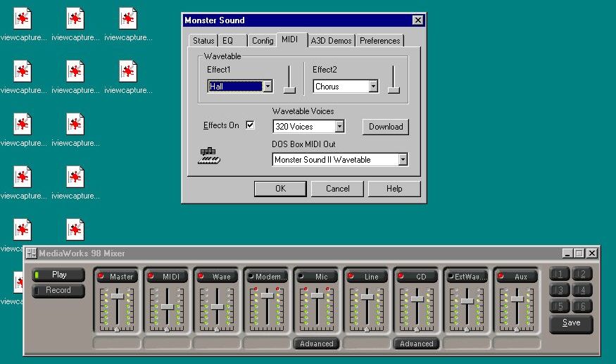616x364 pixels.
Task: Minimize the MediaWorks 98 Mixer window
Action: coord(567,253)
